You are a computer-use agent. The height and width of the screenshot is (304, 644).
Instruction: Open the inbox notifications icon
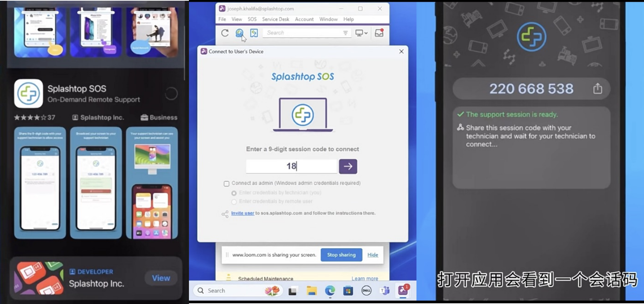pyautogui.click(x=379, y=33)
